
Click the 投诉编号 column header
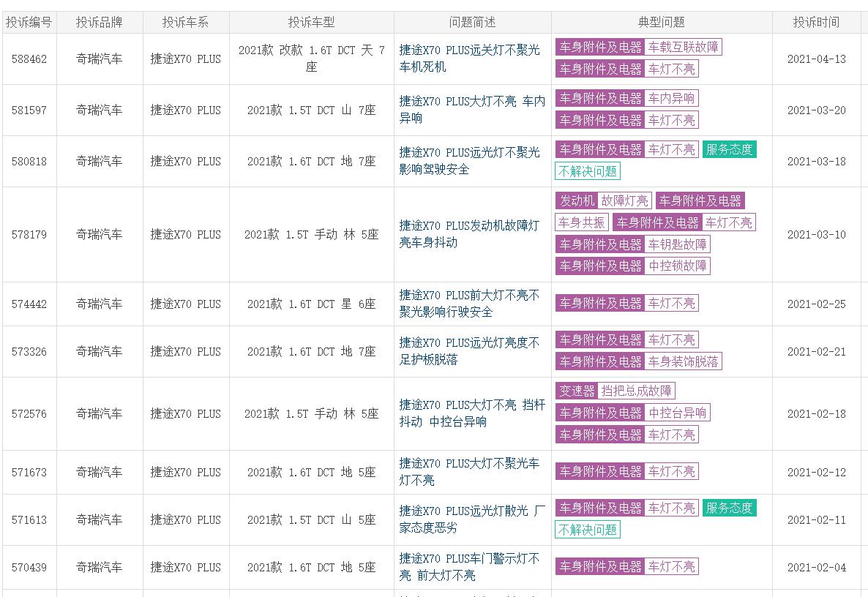29,22
